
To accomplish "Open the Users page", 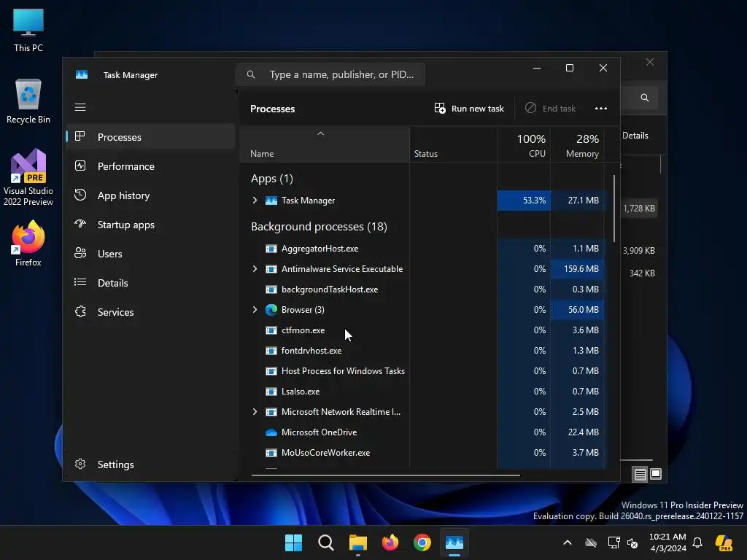I will tap(150, 254).
